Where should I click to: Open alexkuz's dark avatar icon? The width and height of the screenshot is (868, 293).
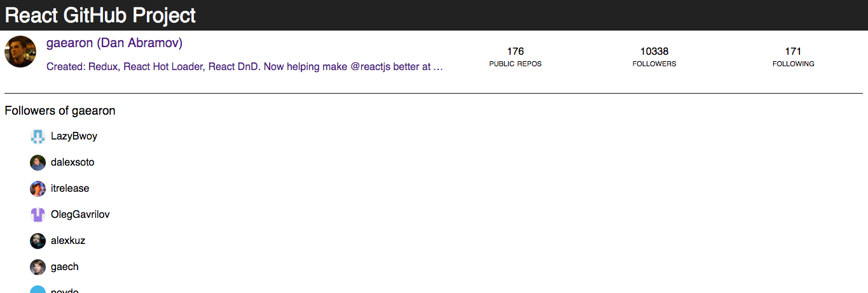(38, 241)
